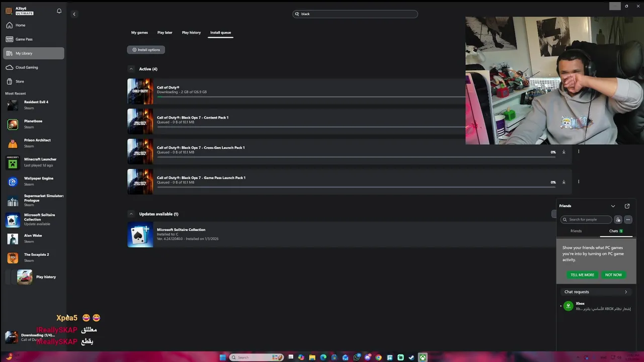The height and width of the screenshot is (362, 644).
Task: Click the Windows taskbar Search box
Action: (256, 357)
